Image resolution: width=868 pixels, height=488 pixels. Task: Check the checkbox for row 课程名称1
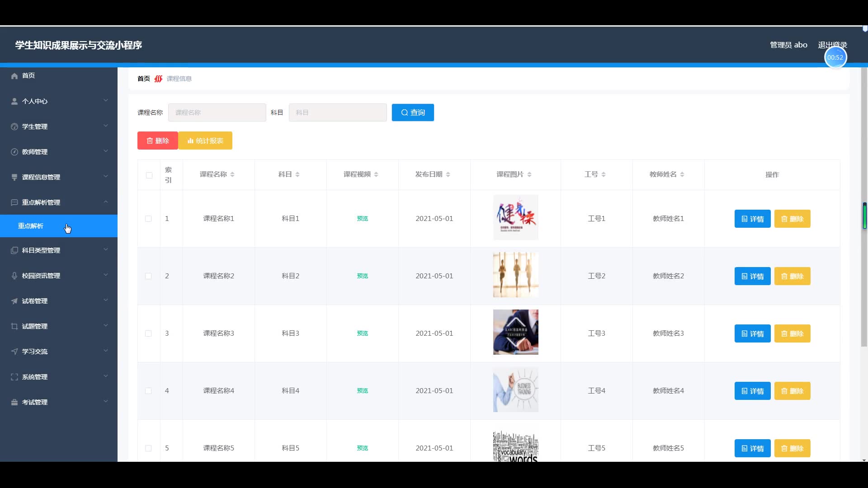pyautogui.click(x=148, y=219)
